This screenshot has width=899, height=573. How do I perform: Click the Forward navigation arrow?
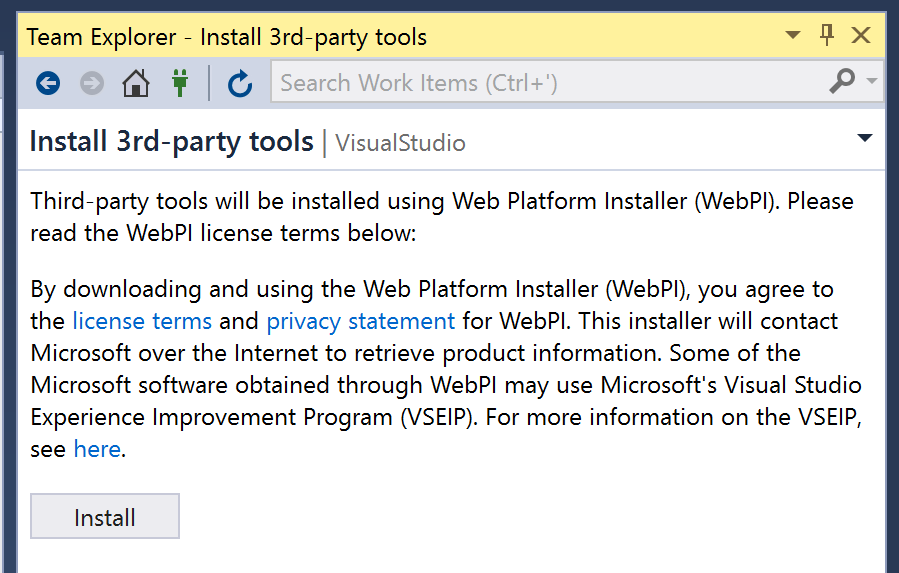(x=92, y=83)
